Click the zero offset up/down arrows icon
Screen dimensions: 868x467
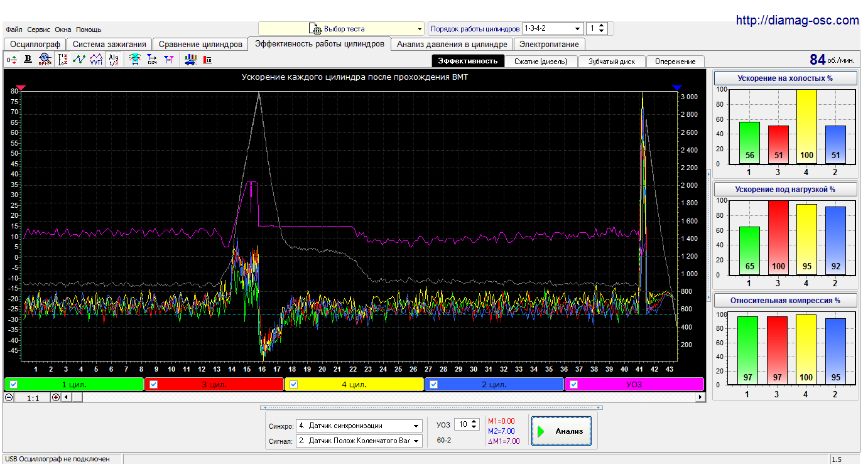click(12, 60)
